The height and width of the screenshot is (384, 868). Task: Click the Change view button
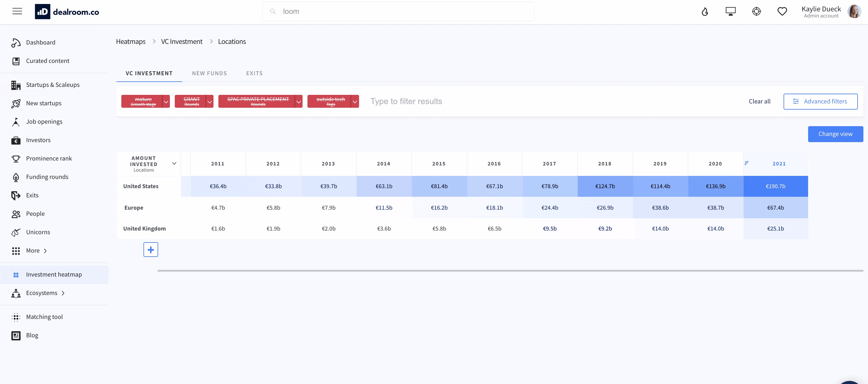pos(835,134)
